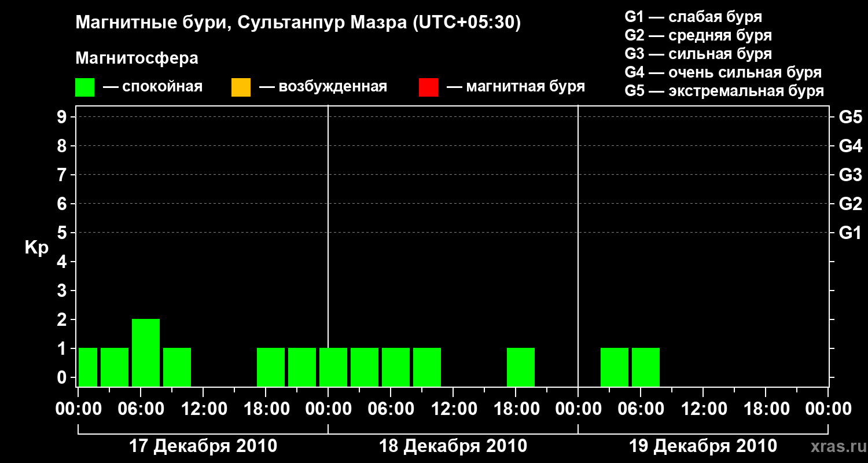Click the 'G3 — сильная буря' legend line
This screenshot has height=463, width=868.
pyautogui.click(x=698, y=54)
